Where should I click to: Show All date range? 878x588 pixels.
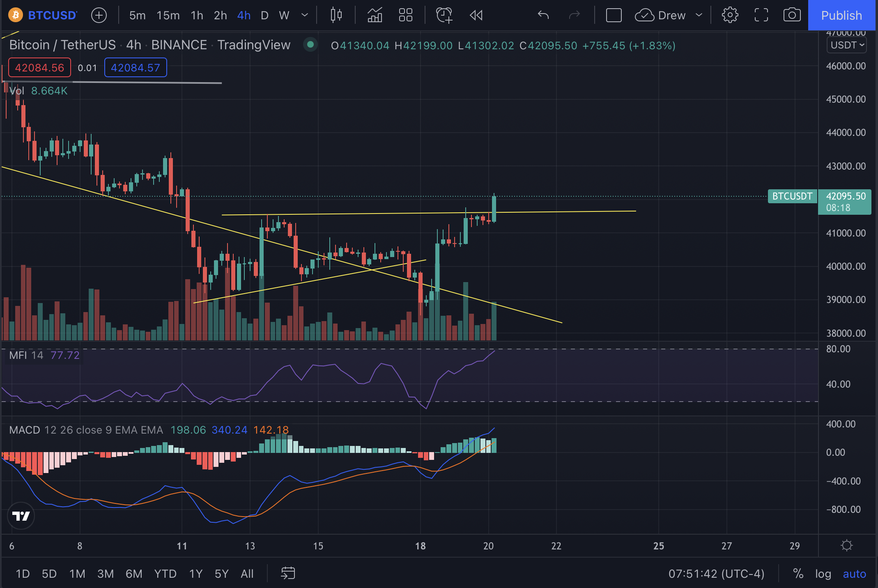point(247,574)
